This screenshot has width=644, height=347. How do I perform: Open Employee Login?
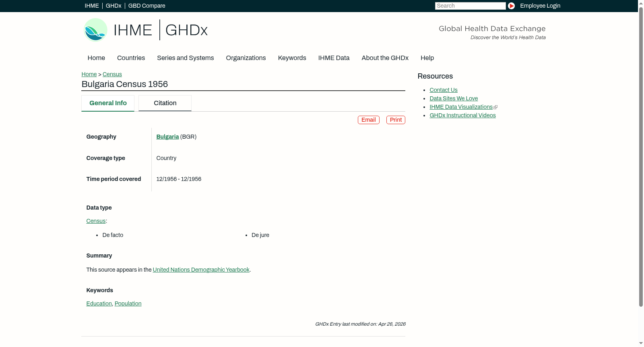click(540, 6)
